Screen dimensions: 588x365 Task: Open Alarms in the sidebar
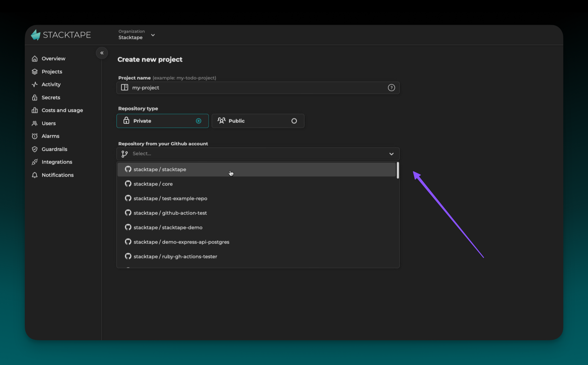(x=51, y=136)
